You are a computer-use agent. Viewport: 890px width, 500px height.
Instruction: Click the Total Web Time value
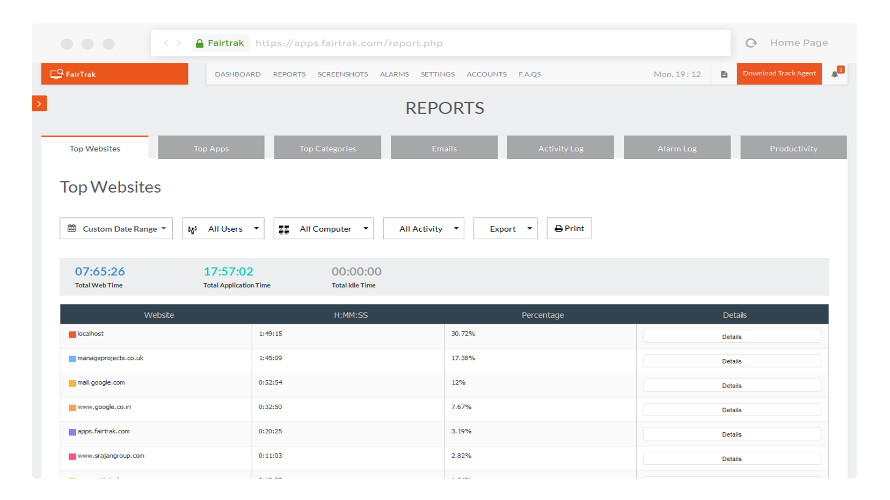[x=100, y=271]
